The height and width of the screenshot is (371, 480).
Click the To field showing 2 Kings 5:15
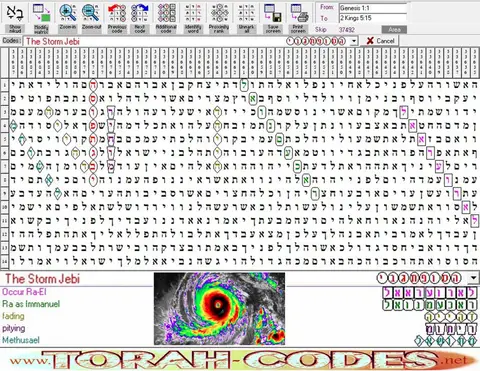tap(373, 18)
